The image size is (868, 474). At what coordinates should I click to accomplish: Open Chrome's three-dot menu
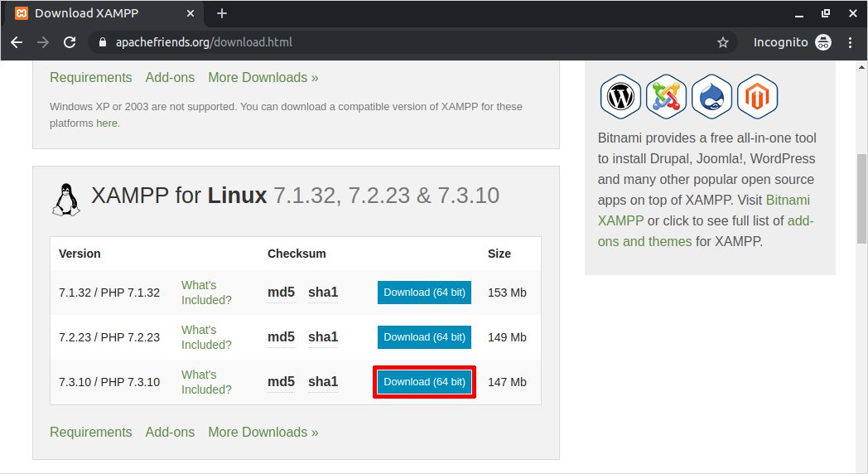coord(851,42)
